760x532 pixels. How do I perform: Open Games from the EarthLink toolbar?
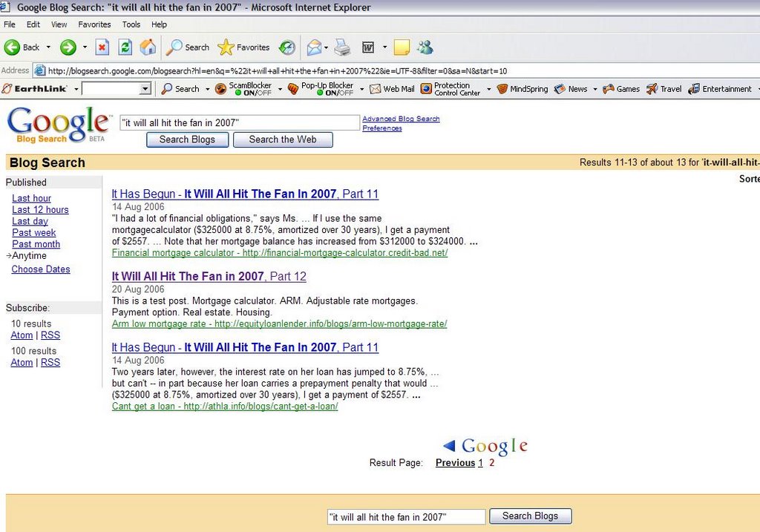(x=621, y=89)
